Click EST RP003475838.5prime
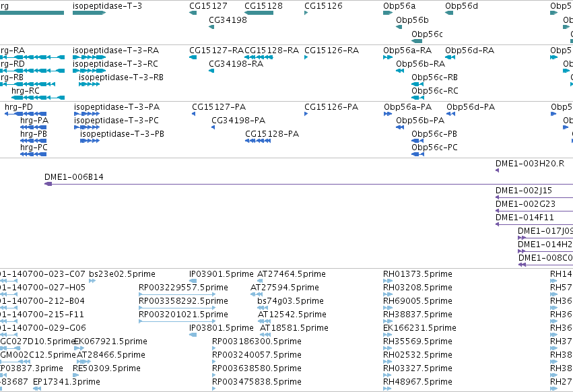573x392 pixels. (x=257, y=382)
